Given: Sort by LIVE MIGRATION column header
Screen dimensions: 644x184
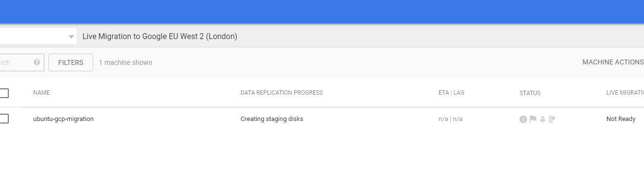Looking at the screenshot, I should (625, 93).
